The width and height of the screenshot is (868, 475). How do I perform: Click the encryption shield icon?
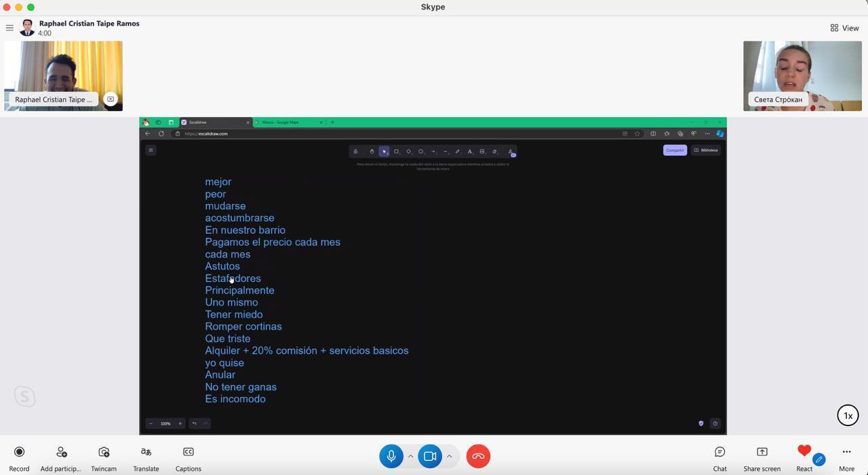701,424
